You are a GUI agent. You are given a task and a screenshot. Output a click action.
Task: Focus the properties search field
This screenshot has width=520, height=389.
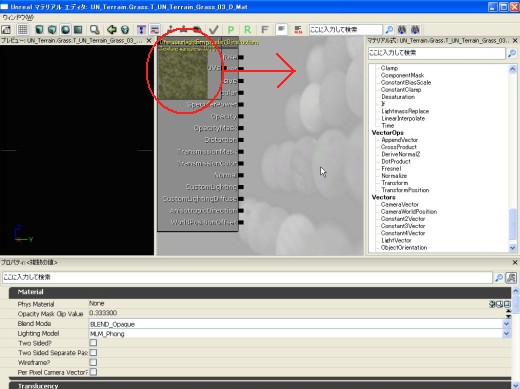point(247,277)
